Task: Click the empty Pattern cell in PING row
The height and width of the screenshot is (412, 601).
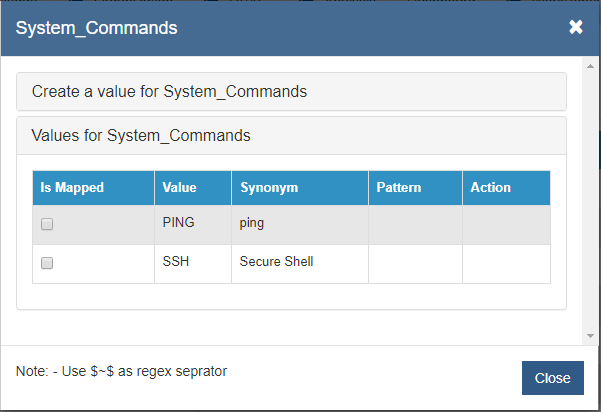Action: point(415,225)
